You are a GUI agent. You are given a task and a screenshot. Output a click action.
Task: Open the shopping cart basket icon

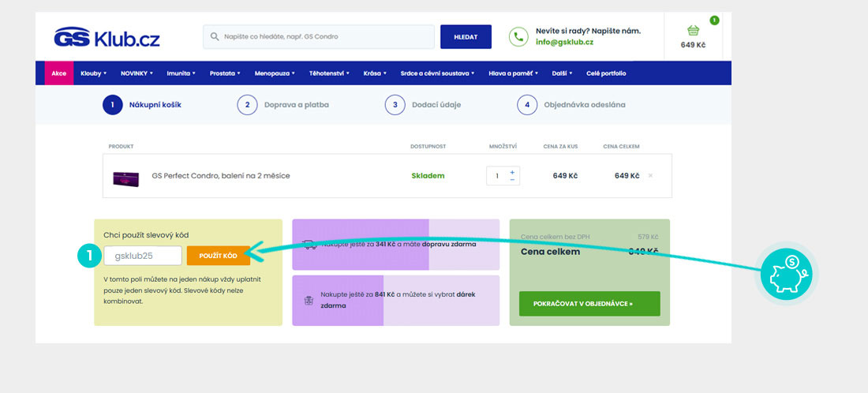pos(693,31)
